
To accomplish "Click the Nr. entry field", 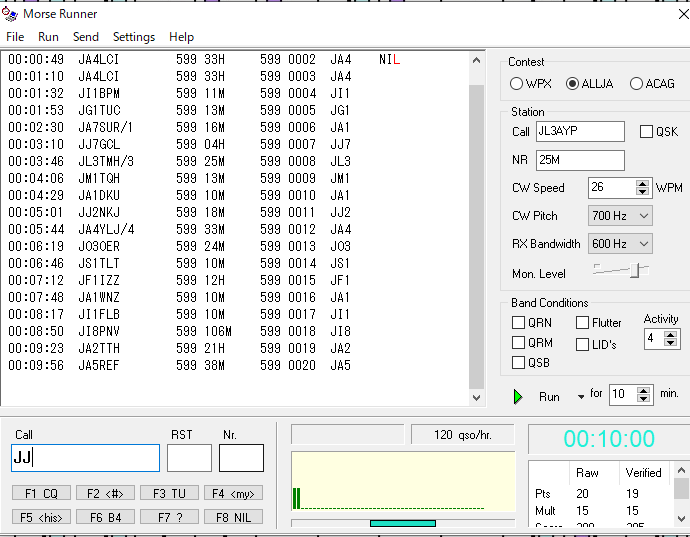I will (241, 458).
